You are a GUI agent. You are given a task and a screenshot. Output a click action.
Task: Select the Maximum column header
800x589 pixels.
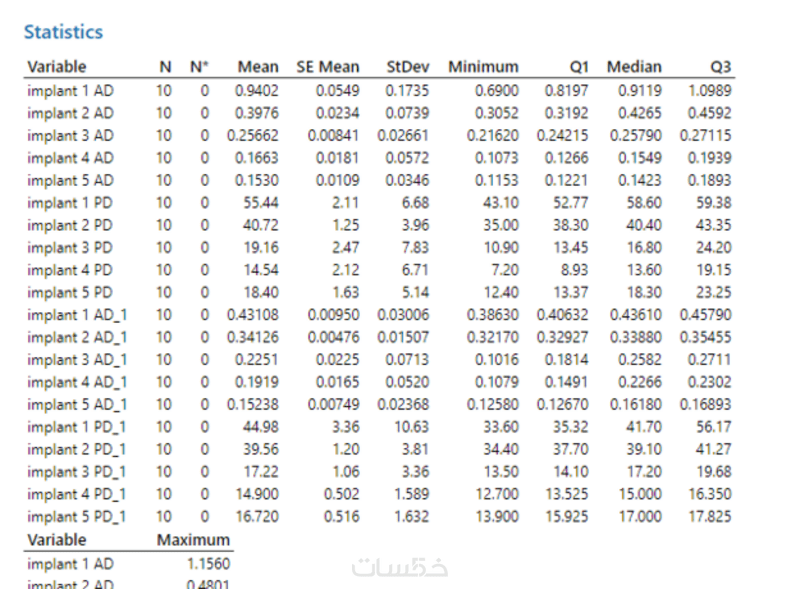(x=193, y=540)
